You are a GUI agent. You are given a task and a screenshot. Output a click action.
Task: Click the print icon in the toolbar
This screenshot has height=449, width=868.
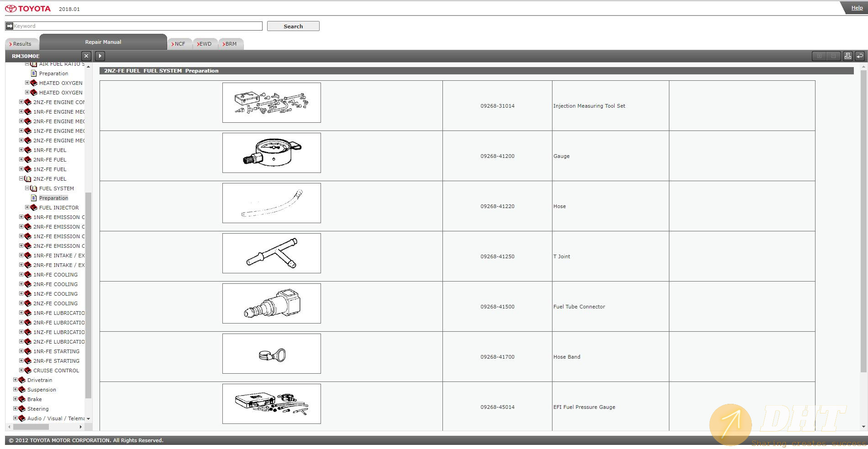(x=847, y=56)
